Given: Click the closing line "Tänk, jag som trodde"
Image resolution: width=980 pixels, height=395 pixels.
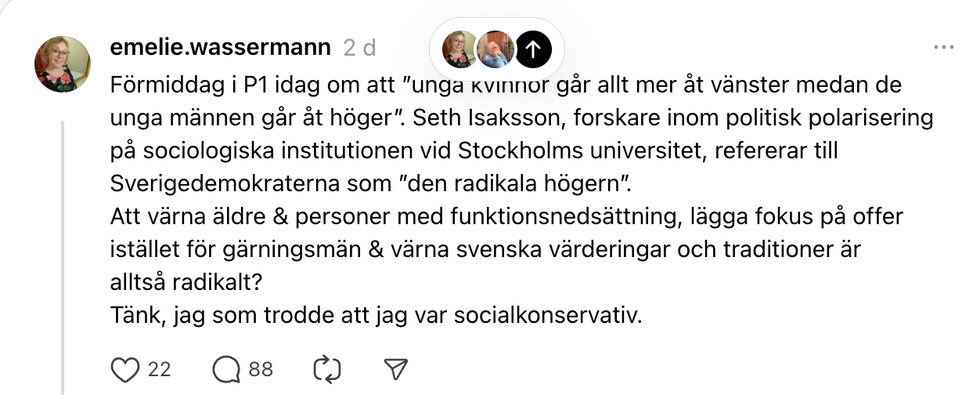Looking at the screenshot, I should coord(376,316).
